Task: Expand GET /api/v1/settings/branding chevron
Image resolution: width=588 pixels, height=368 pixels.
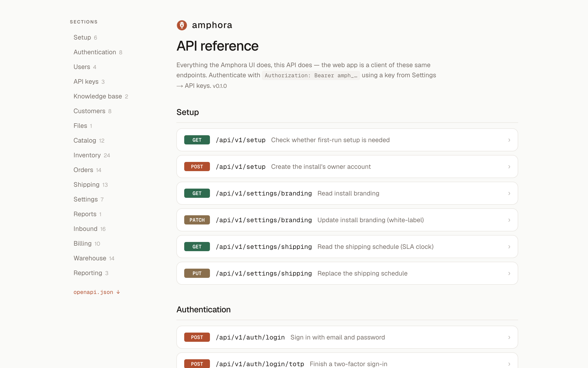Action: tap(509, 193)
